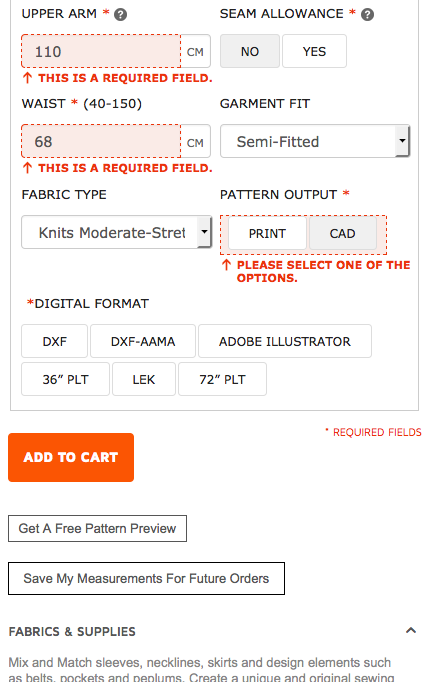Select 72" PLT digital format
Screen dimensions: 431x682
pos(222,379)
